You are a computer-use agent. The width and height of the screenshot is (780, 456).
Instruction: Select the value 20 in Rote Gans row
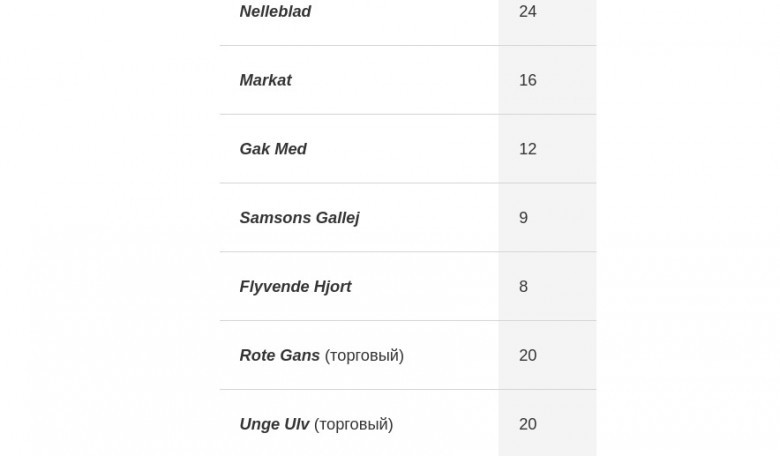coord(528,355)
